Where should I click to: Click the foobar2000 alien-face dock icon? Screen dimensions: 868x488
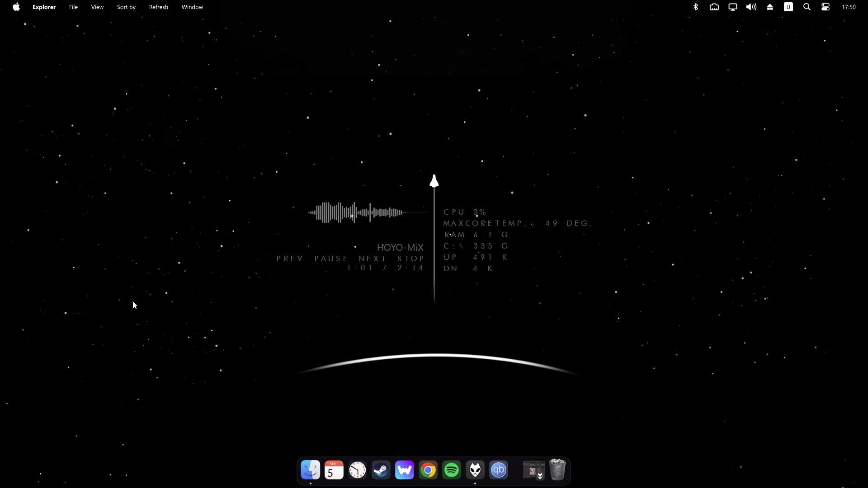tap(475, 470)
